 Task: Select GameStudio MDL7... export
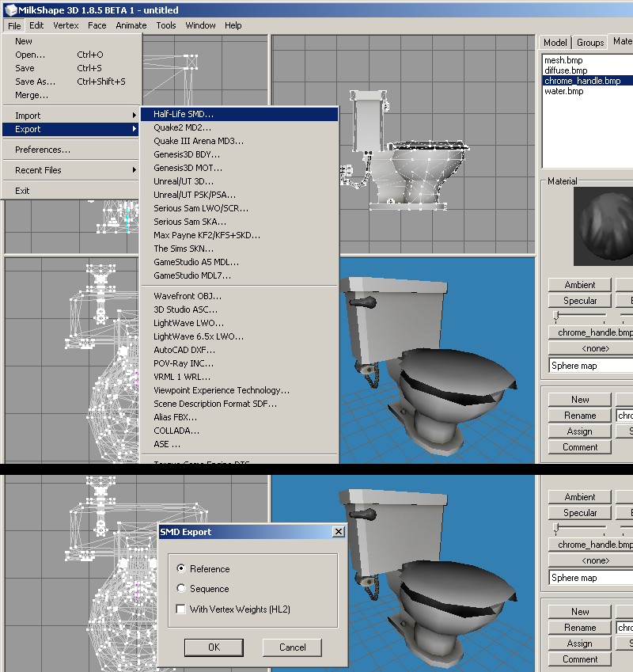[240, 275]
